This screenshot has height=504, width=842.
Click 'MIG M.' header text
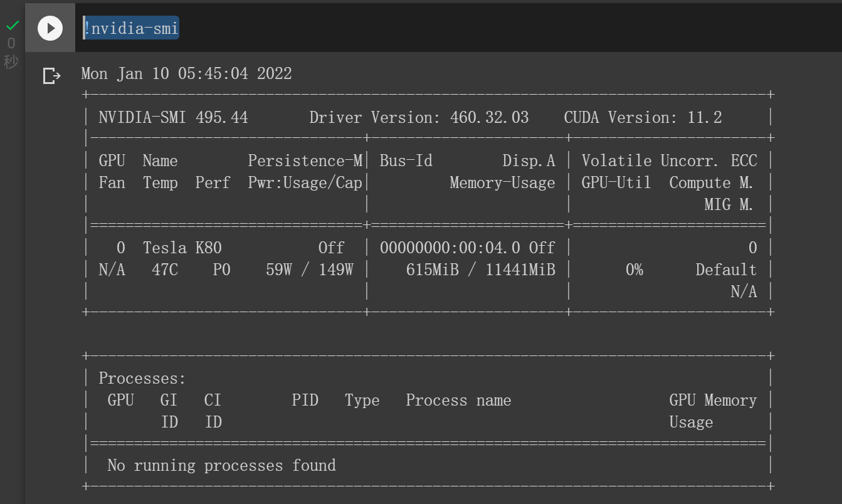[729, 204]
